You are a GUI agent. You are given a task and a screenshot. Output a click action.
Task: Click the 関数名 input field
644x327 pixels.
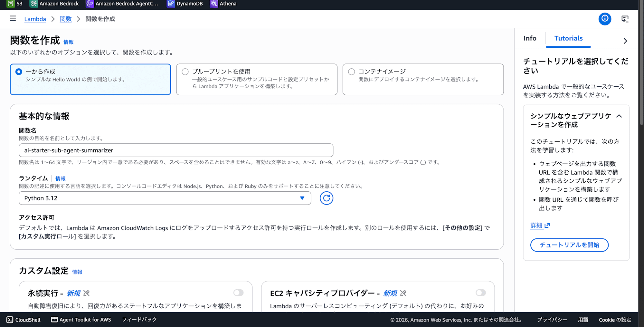click(176, 150)
